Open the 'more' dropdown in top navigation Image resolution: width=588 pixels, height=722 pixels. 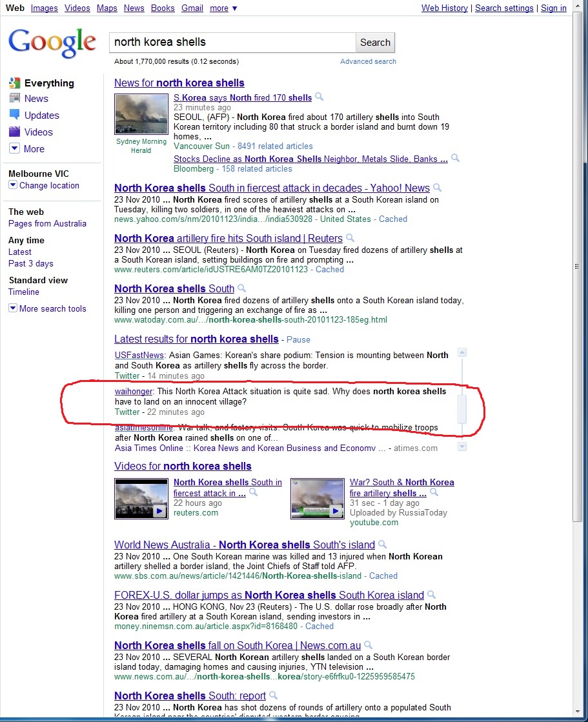pyautogui.click(x=223, y=8)
